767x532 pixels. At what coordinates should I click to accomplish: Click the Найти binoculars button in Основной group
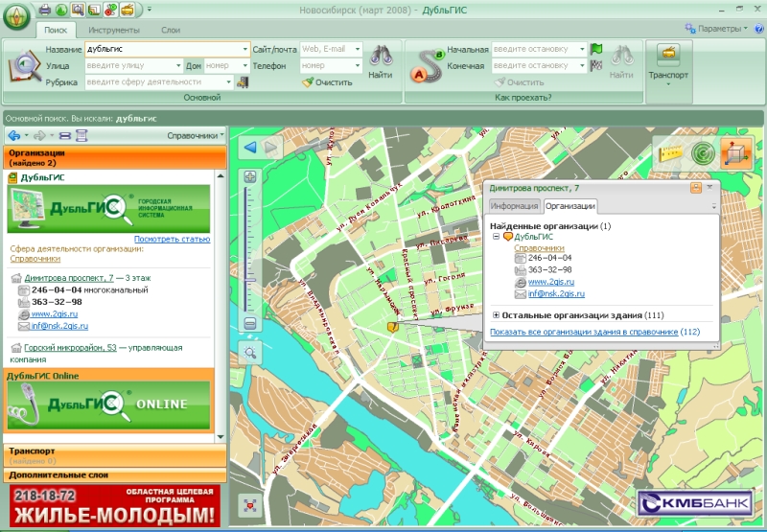381,62
